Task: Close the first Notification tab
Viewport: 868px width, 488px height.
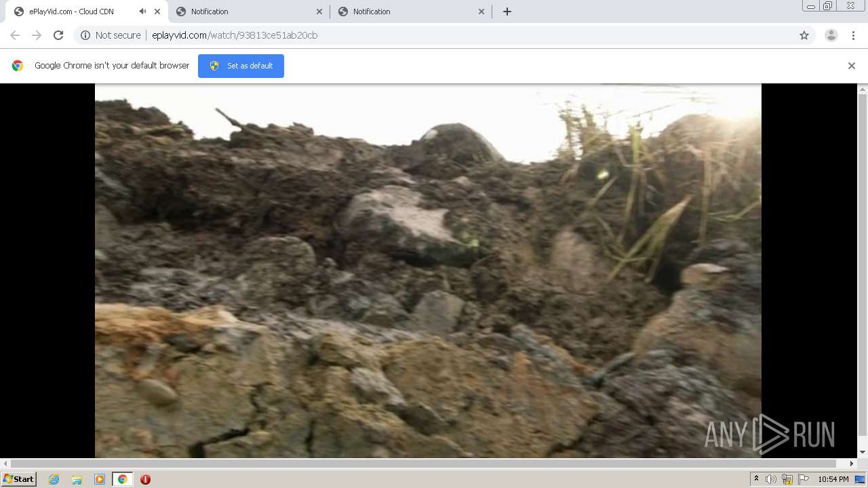Action: pos(319,12)
